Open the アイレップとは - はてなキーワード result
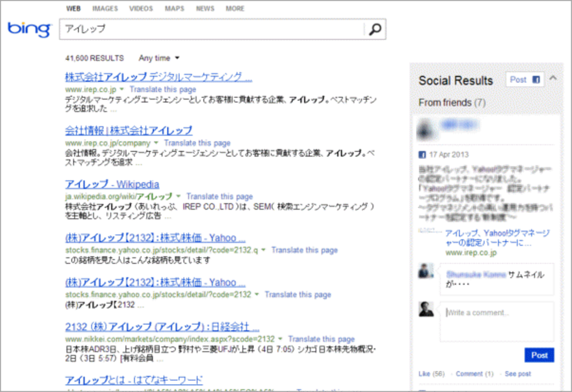This screenshot has width=572, height=392. (x=134, y=380)
